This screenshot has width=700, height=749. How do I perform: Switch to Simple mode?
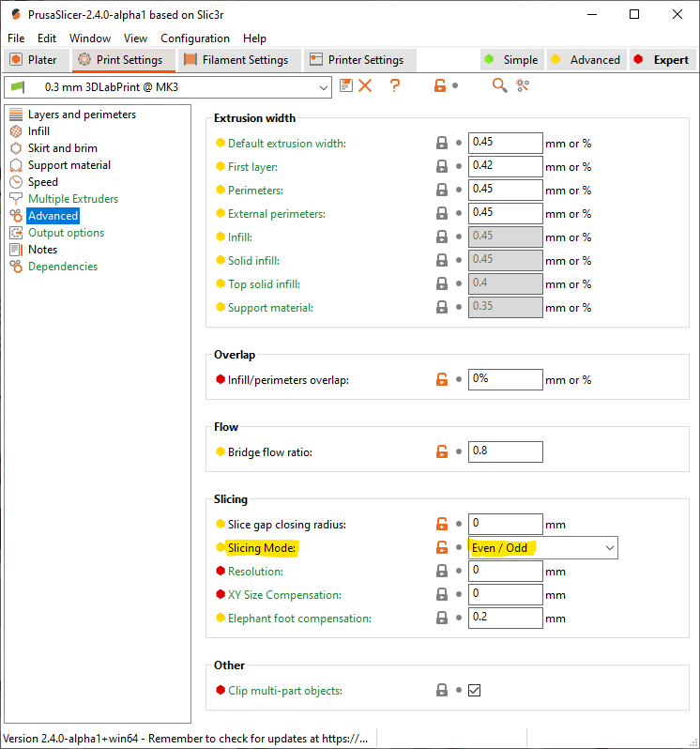[510, 60]
